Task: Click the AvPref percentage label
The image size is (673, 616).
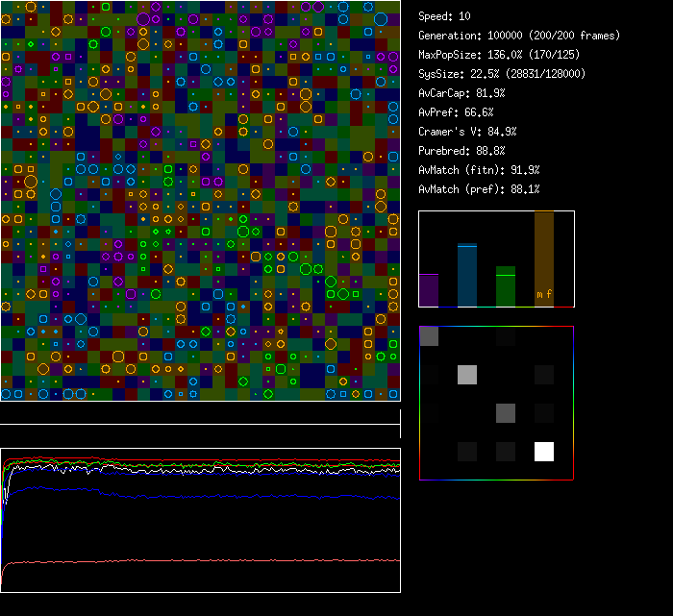Action: [457, 112]
